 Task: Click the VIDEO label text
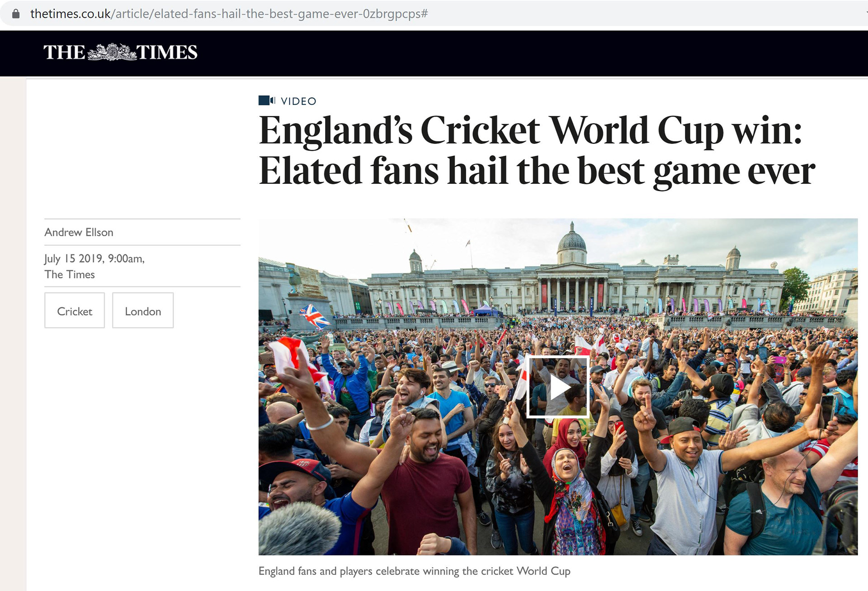298,101
